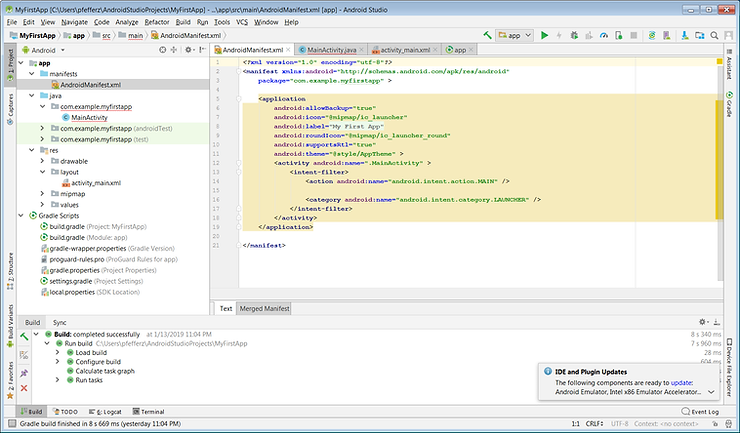Open the Android Profiler gauge icon
This screenshot has height=433, width=740.
[604, 35]
